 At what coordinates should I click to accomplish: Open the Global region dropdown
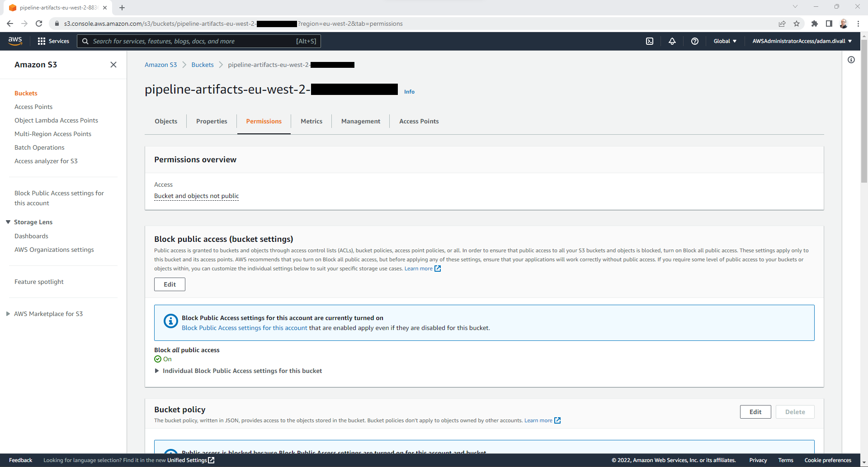[x=725, y=41]
